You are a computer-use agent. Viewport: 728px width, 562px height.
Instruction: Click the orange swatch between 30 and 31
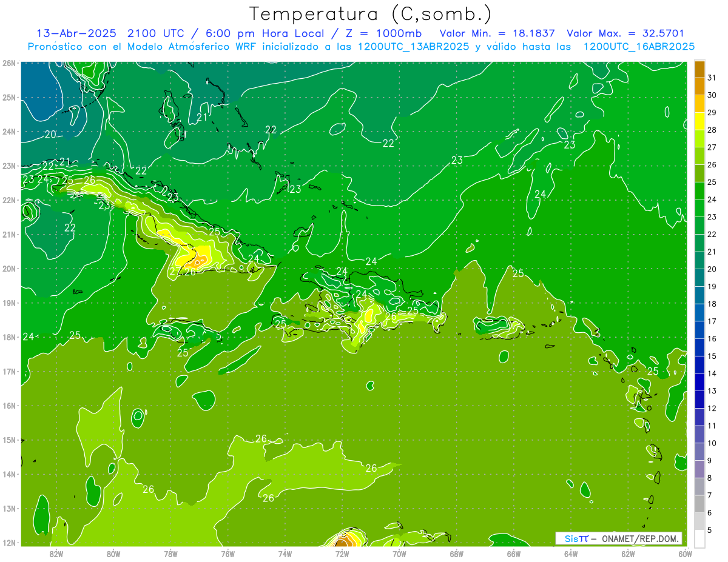click(x=699, y=87)
